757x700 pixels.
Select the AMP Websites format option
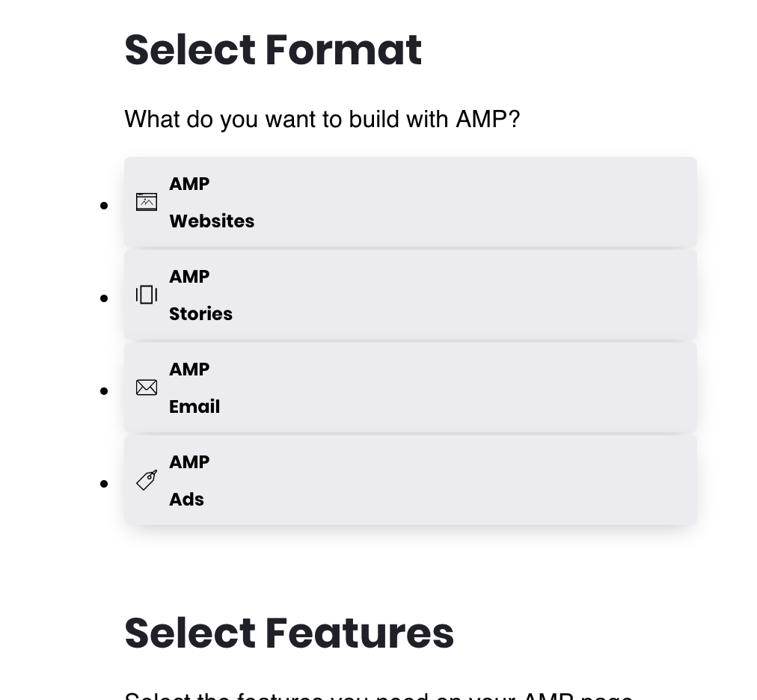click(410, 202)
